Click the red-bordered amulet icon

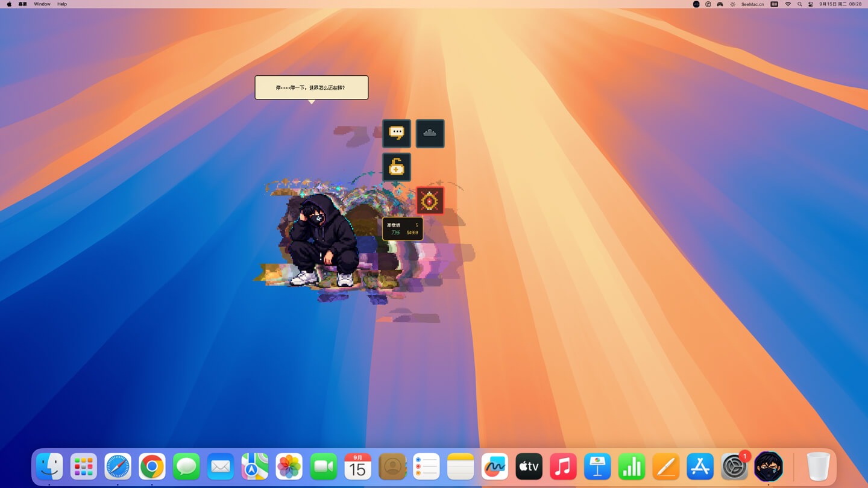click(430, 201)
